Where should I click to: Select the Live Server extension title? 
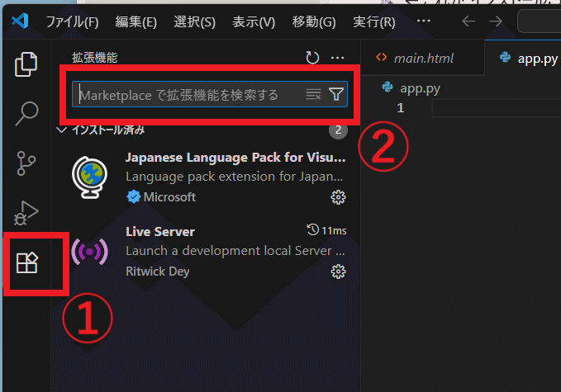pyautogui.click(x=160, y=232)
